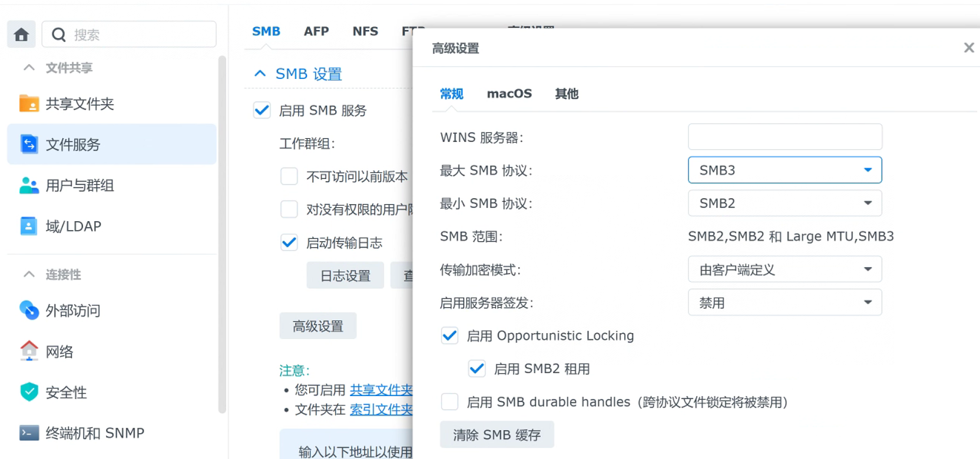This screenshot has height=459, width=980.
Task: Select the 其他 tab in dialog
Action: (x=567, y=94)
